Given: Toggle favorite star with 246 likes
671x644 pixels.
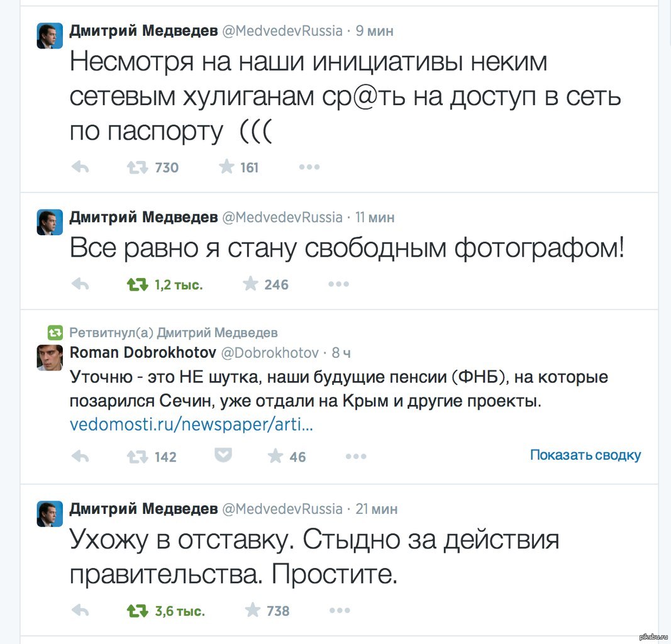Looking at the screenshot, I should pyautogui.click(x=250, y=284).
